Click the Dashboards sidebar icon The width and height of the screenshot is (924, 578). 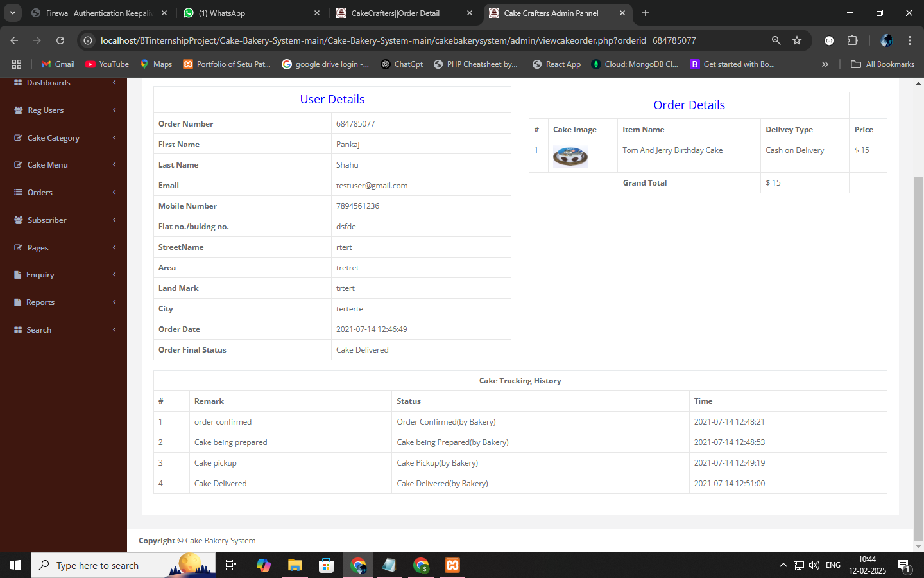[18, 83]
